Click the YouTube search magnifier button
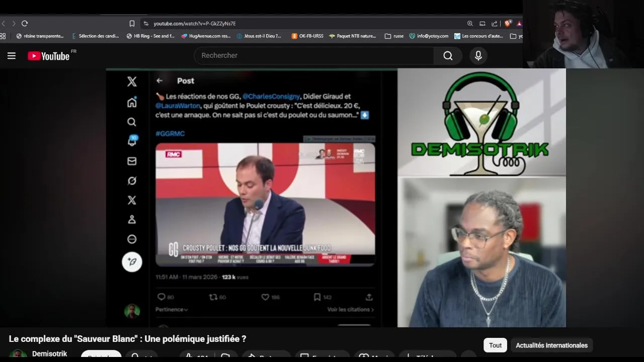The image size is (644, 362). click(448, 56)
